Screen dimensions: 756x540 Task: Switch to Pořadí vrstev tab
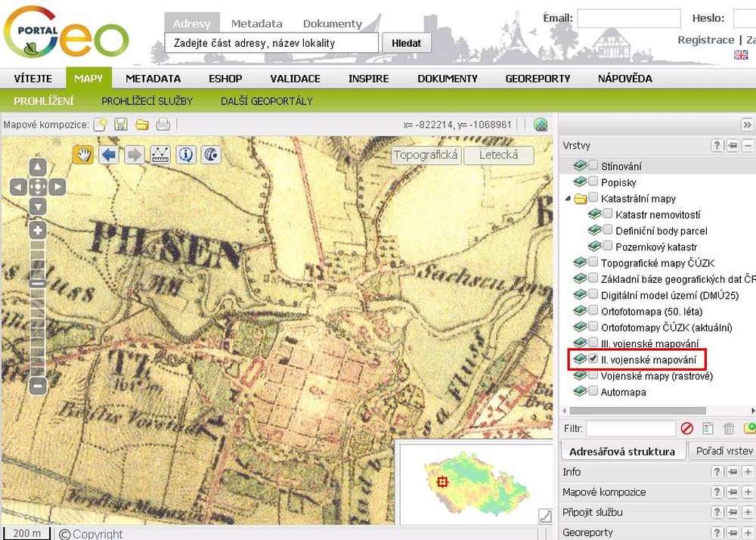(x=723, y=452)
